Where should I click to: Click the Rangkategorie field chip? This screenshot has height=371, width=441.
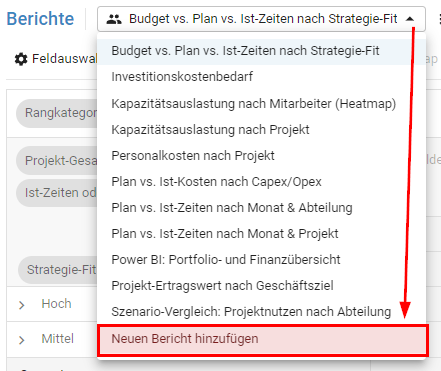pyautogui.click(x=57, y=113)
